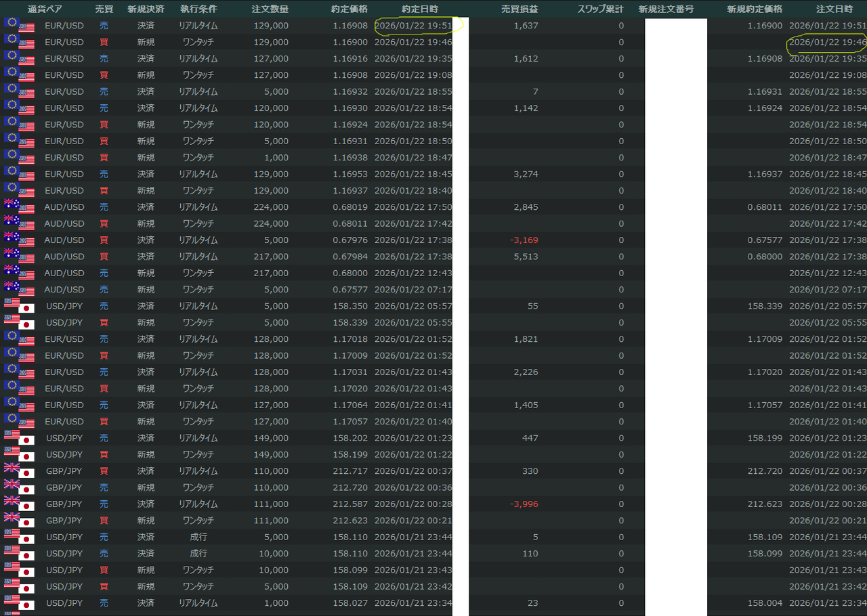The image size is (867, 616).
Task: Click the 注文数量 column header
Action: coord(270,9)
